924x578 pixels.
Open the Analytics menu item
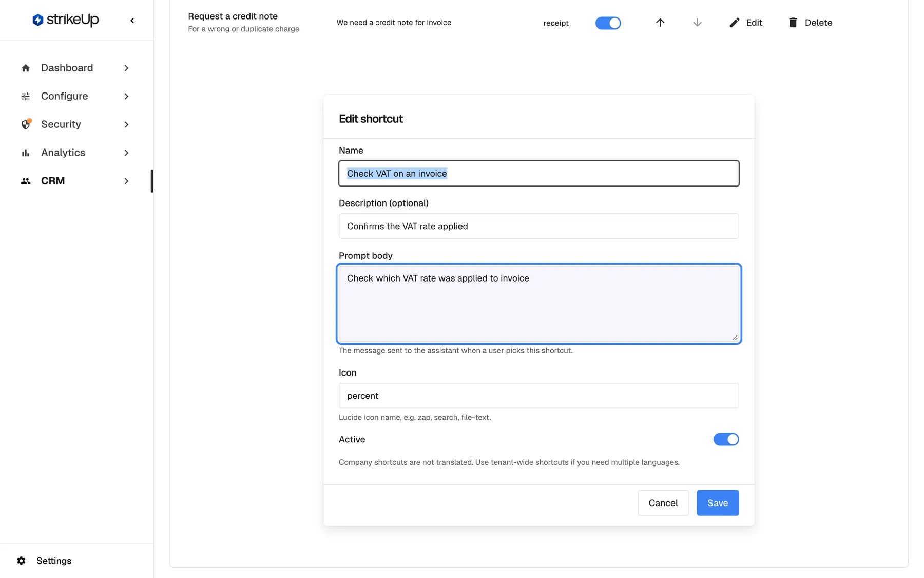(x=76, y=153)
